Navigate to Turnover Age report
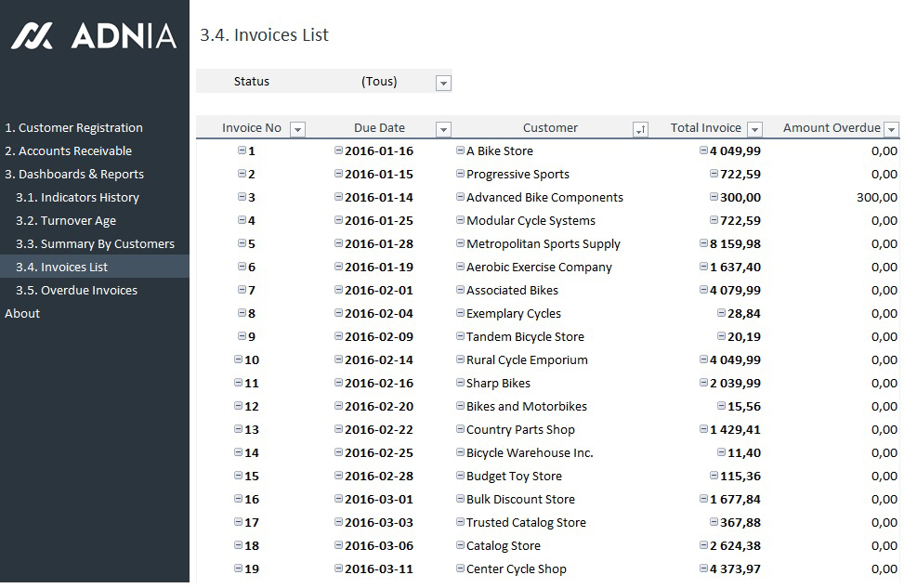 click(x=65, y=221)
